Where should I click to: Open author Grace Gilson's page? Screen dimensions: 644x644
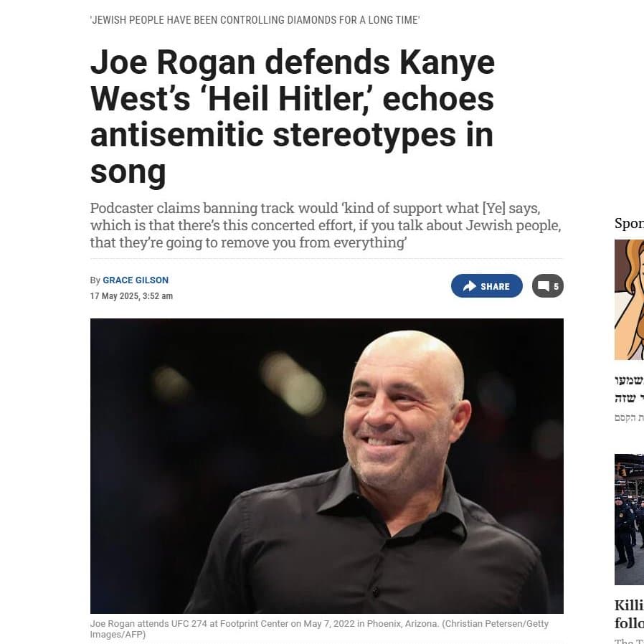[136, 280]
